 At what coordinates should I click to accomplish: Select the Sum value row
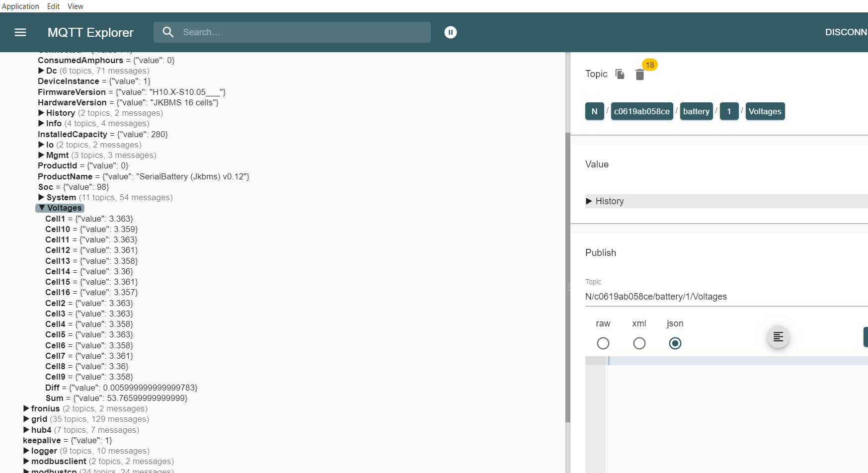coord(116,398)
